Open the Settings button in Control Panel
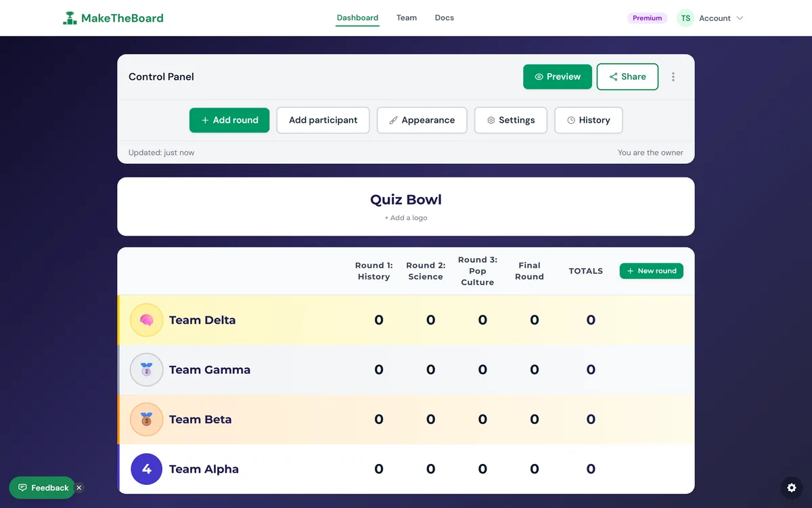Viewport: 812px width, 508px height. click(511, 120)
